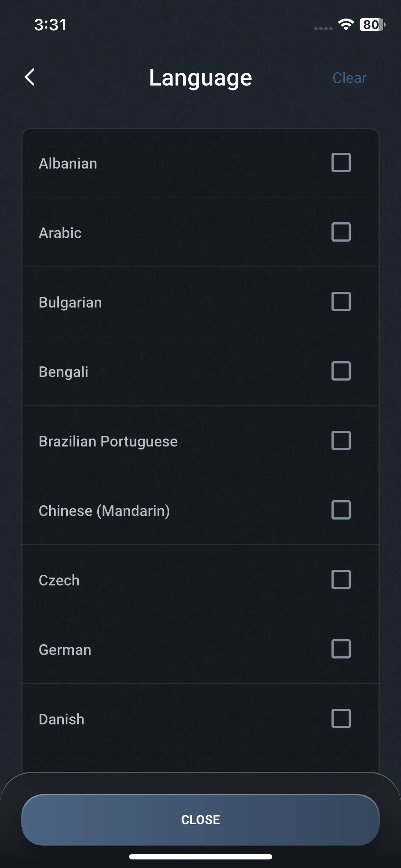Select the Bengali checkbox

point(341,371)
